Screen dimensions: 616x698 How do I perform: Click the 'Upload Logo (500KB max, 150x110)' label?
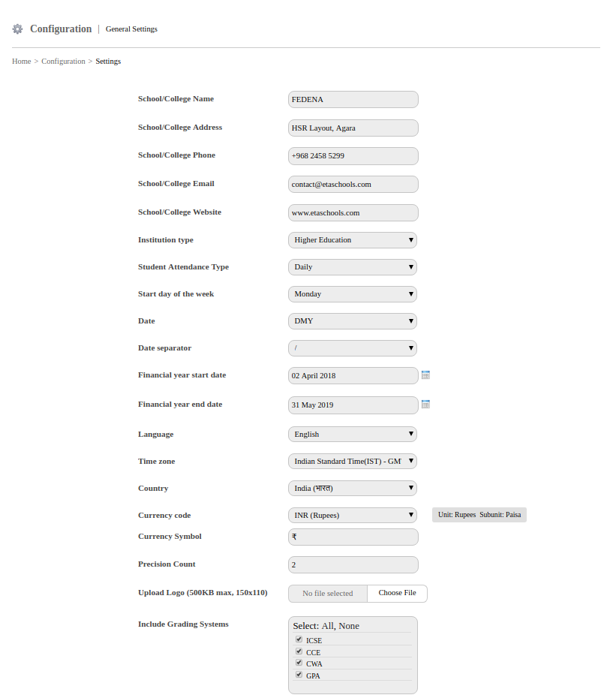point(203,593)
